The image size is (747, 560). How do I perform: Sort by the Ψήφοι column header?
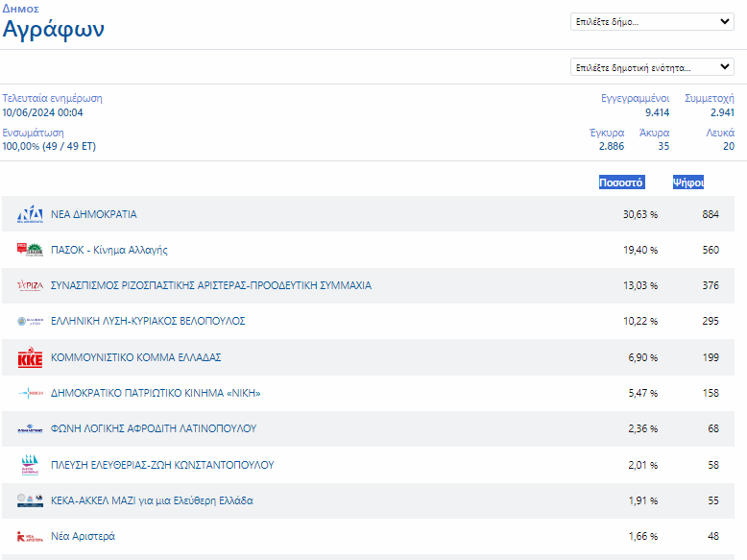point(687,183)
